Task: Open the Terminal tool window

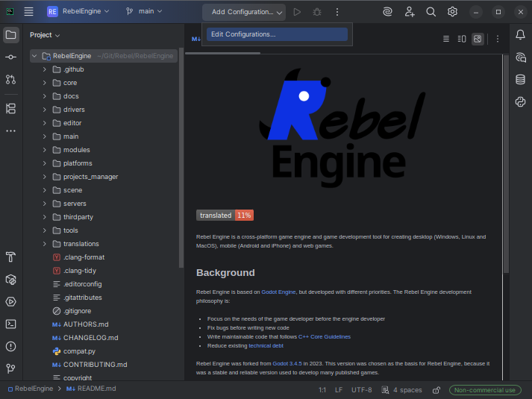Action: click(x=11, y=324)
